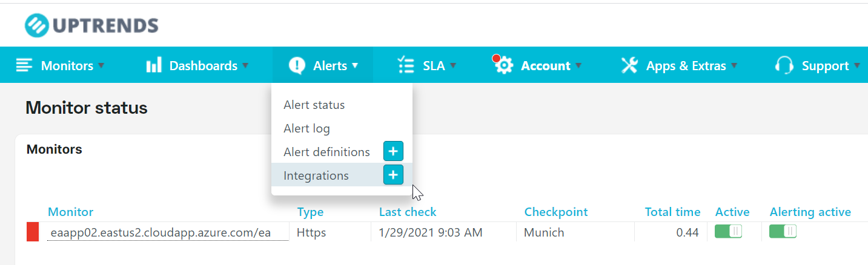Toggle the Active switch for eaapp02 monitor
The width and height of the screenshot is (868, 265).
(x=728, y=231)
